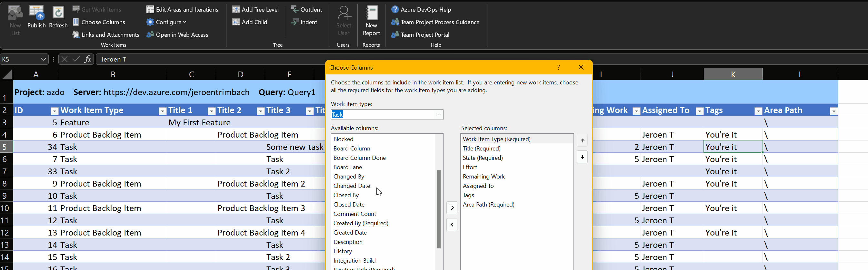Click Select User in Users group
The width and height of the screenshot is (868, 270).
point(344,20)
